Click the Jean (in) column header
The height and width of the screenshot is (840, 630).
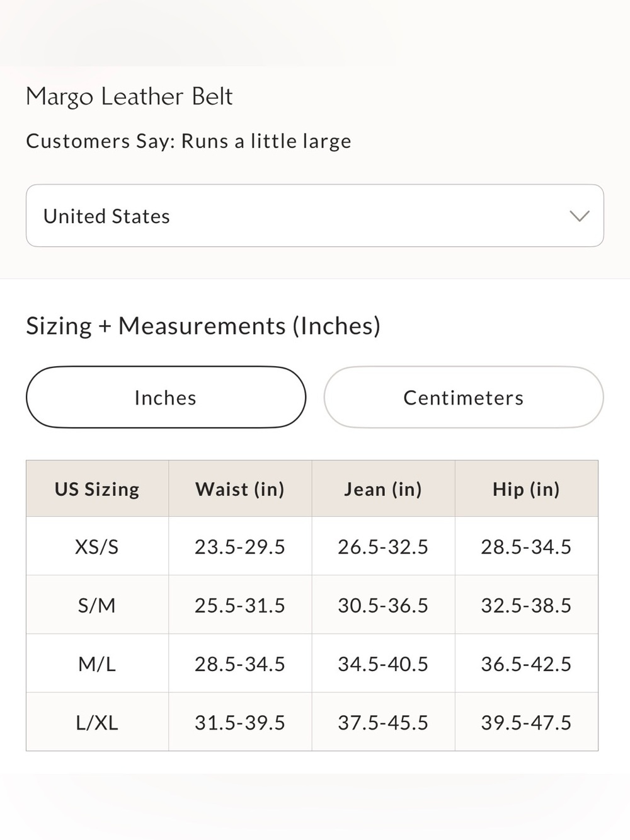[383, 489]
